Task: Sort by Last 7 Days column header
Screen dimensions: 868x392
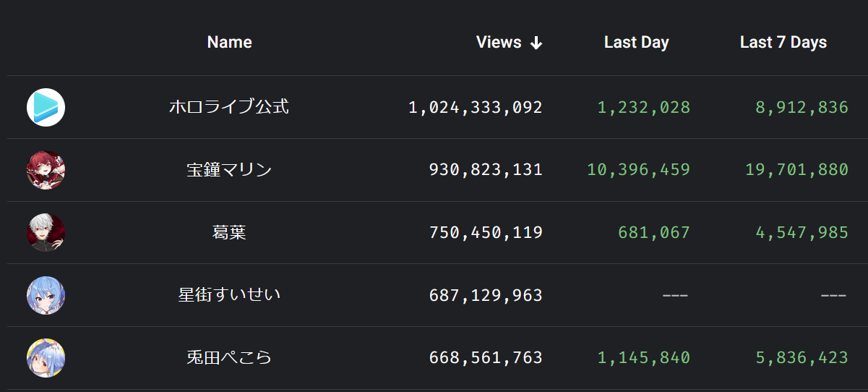Action: [783, 42]
